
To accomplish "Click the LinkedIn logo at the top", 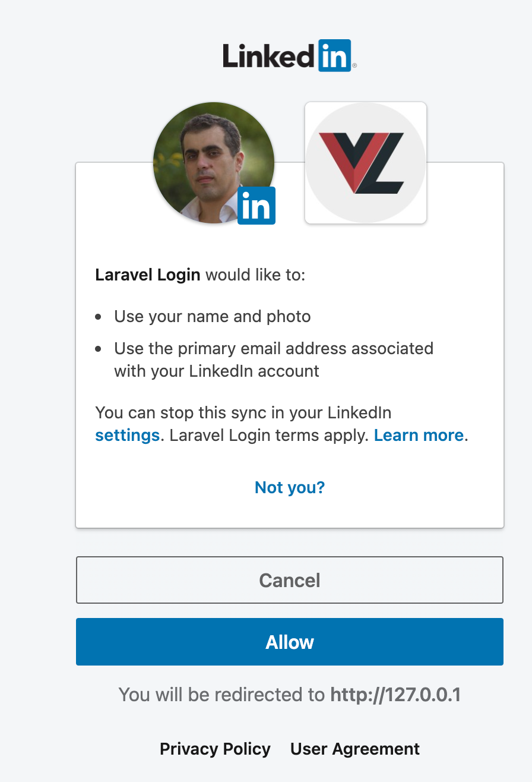I will (290, 56).
